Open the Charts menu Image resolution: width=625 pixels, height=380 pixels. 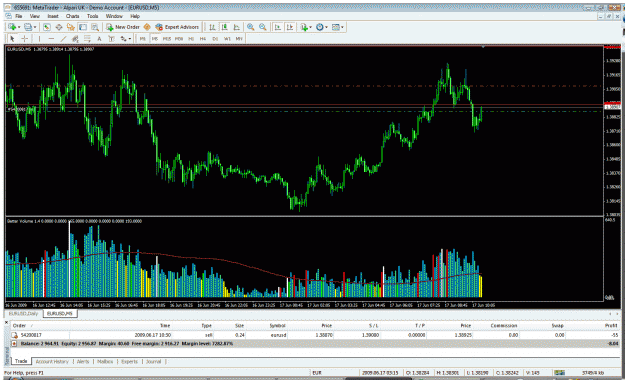point(72,16)
